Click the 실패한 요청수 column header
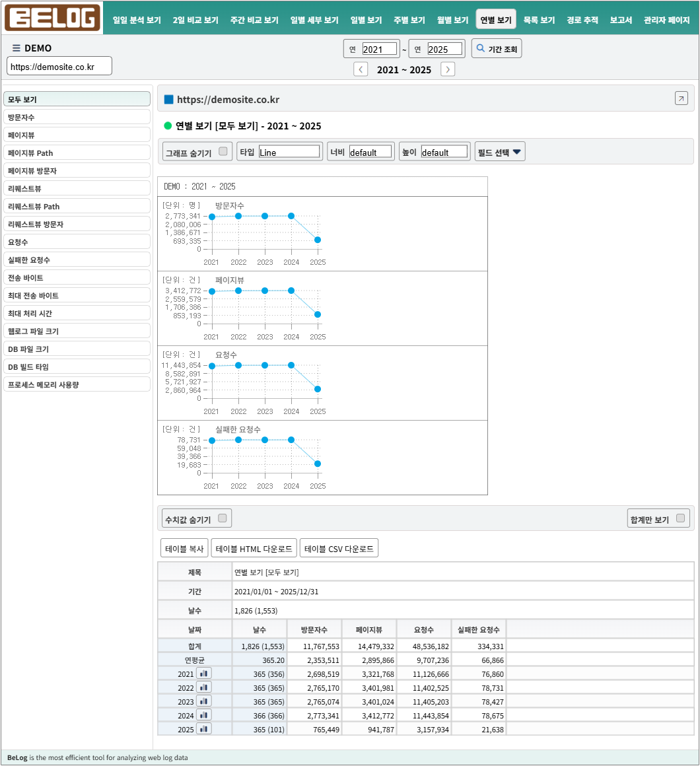Viewport: 700px width, 766px height. [478, 630]
